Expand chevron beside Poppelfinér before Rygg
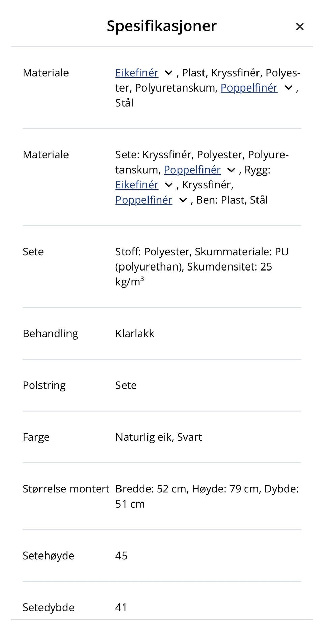 [x=231, y=170]
